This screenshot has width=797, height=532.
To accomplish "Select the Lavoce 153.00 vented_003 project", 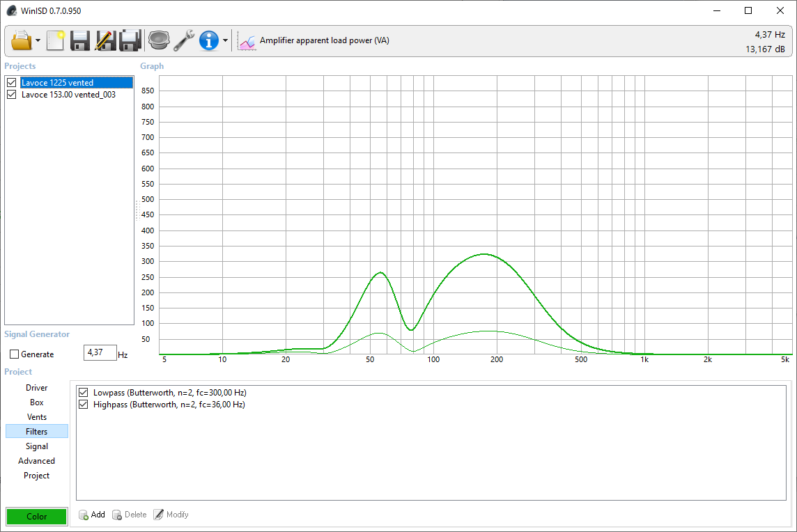I will click(x=68, y=95).
